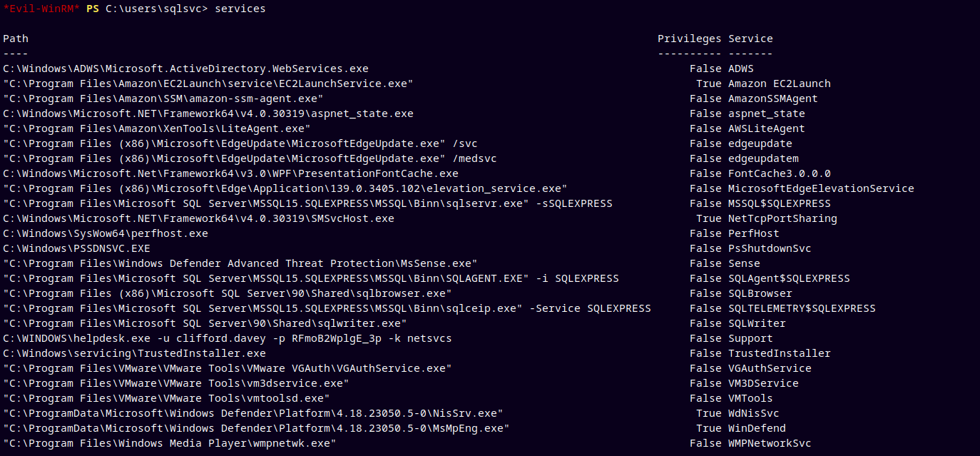Click the sqlservr.exe path entry
Viewport: 980px width, 456px height.
(x=307, y=203)
